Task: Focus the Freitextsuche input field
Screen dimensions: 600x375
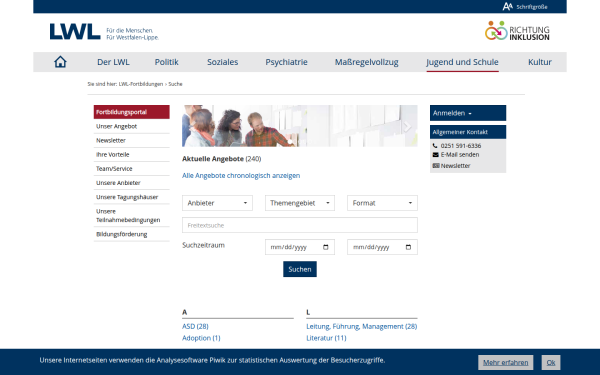Action: tap(300, 225)
